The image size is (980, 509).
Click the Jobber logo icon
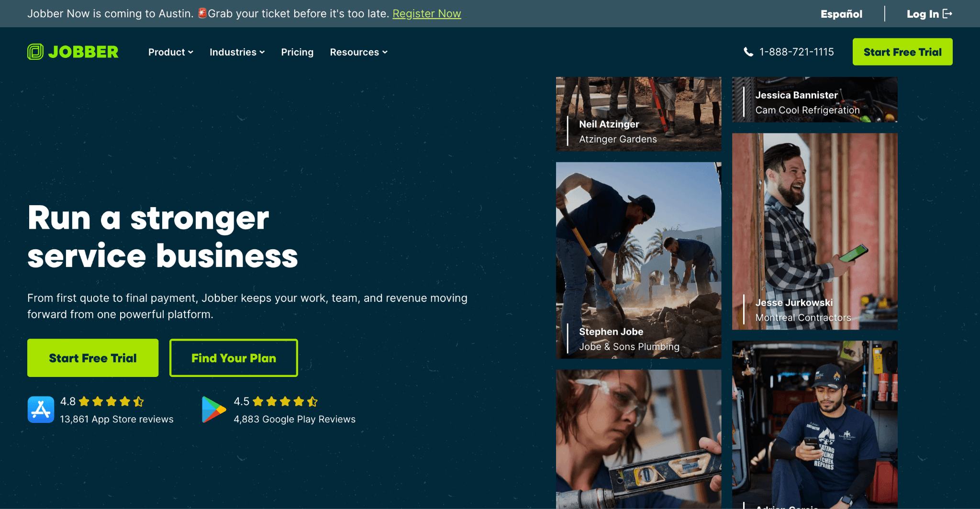[35, 52]
